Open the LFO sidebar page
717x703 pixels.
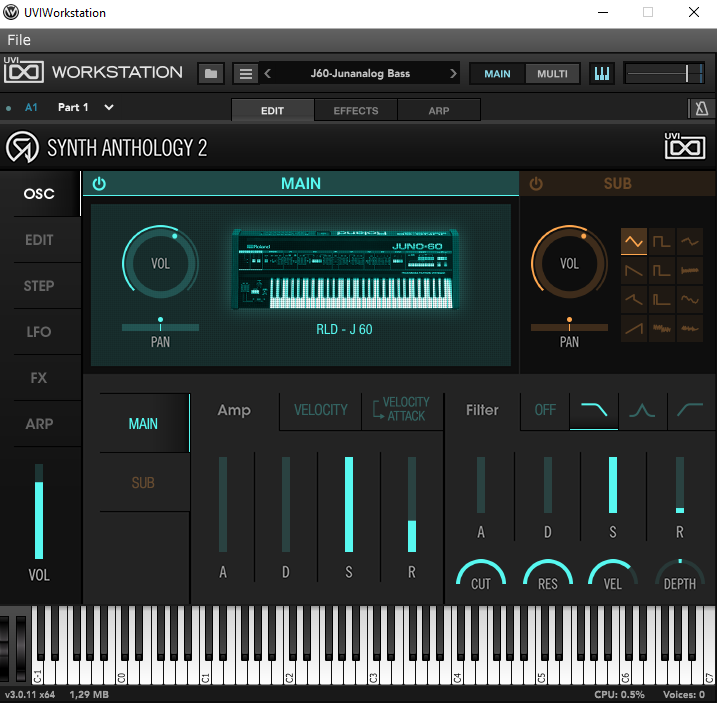40,332
